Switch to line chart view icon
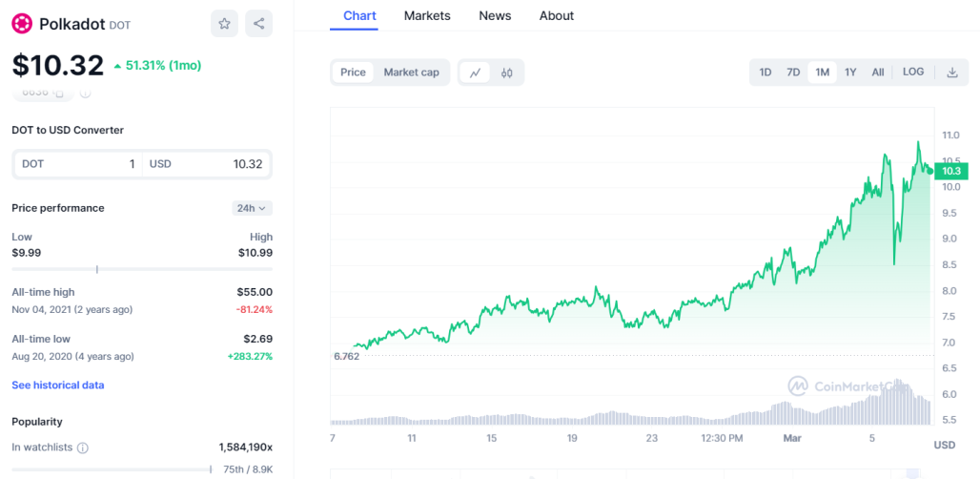Screen dimensions: 980x479 point(475,73)
